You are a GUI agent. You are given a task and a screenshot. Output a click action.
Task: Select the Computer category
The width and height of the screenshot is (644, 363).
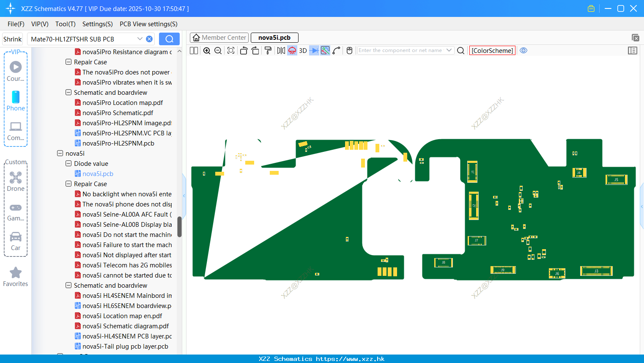[x=16, y=131]
